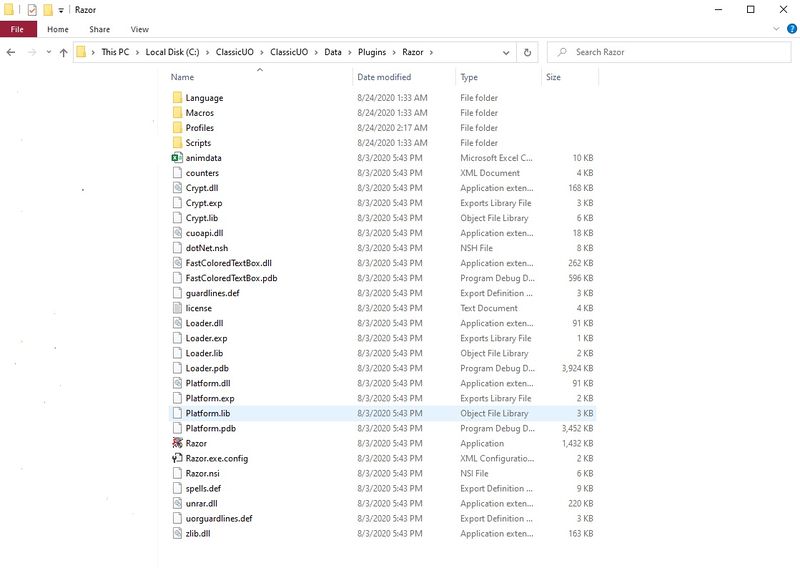Click the Razor.exe.config file icon
The height and width of the screenshot is (568, 800).
(x=177, y=458)
